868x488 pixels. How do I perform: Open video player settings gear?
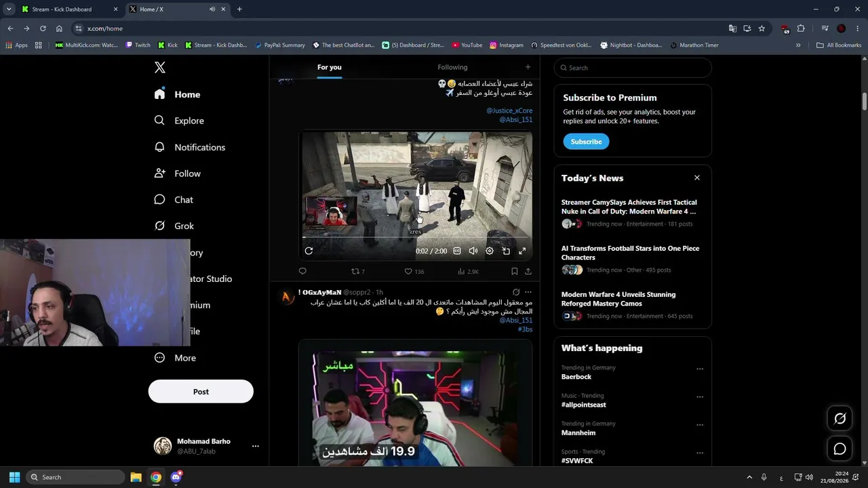(490, 251)
